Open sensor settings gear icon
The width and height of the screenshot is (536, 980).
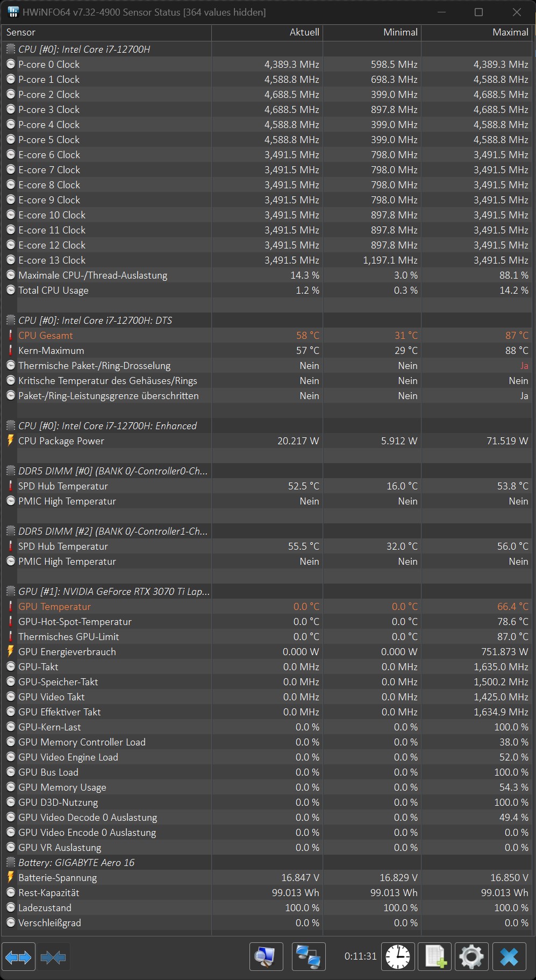pos(471,957)
